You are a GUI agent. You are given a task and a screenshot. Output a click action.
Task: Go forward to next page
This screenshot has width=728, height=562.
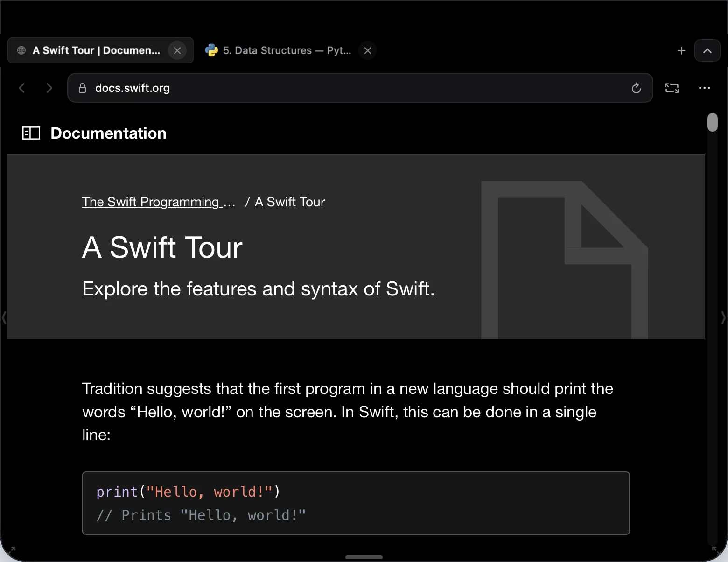point(49,88)
